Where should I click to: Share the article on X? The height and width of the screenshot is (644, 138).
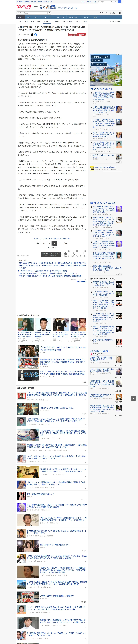[32, 35]
